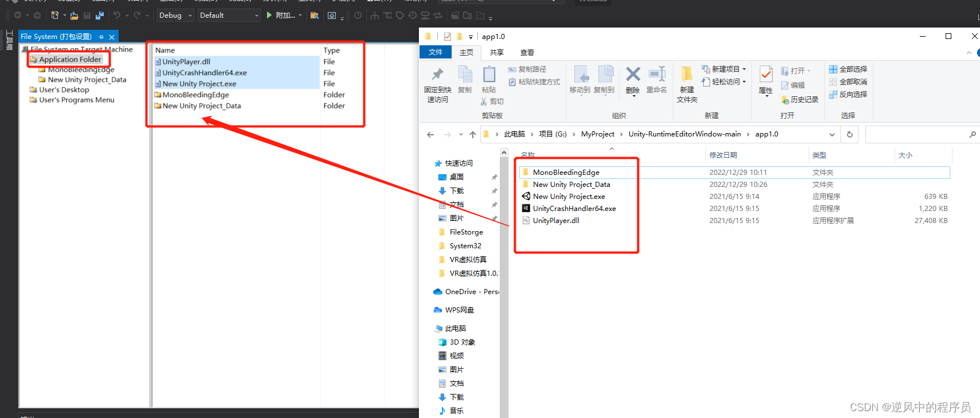
Task: Open FileStorge in quick access
Action: 466,232
